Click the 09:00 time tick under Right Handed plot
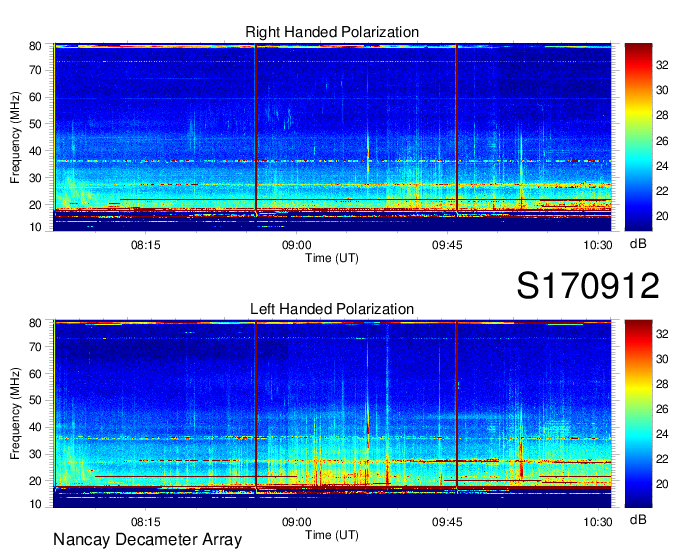 pos(297,245)
